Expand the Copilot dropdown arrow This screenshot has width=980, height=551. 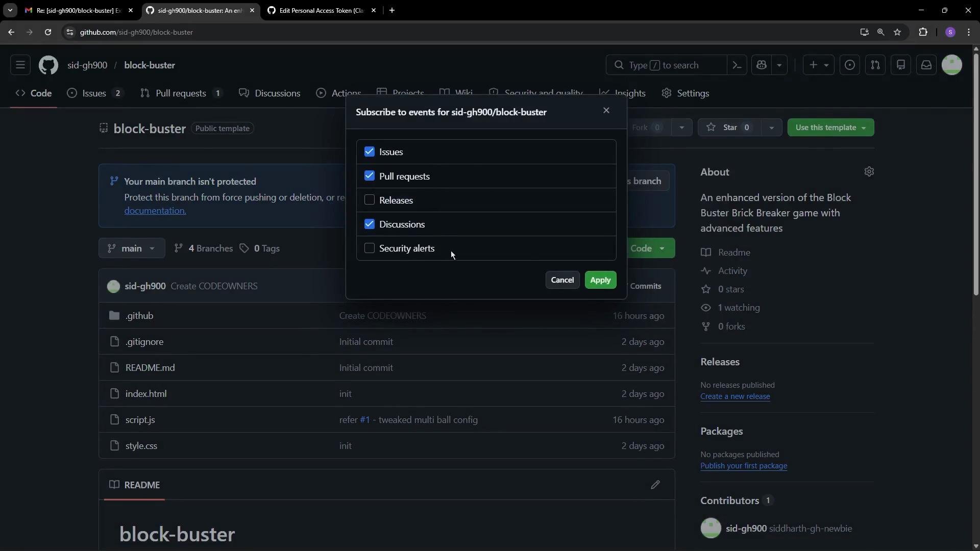(x=779, y=65)
